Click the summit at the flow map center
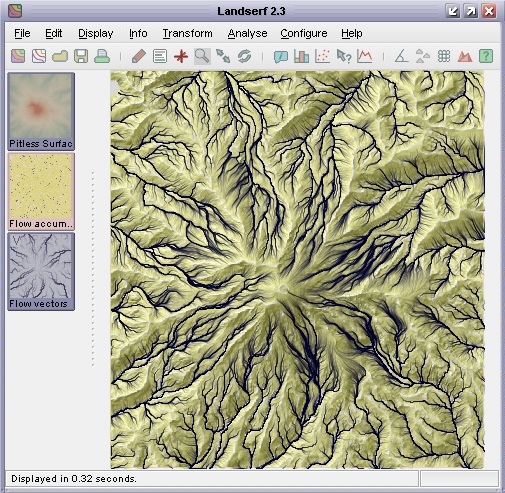Screen dimensions: 505x493 point(283,289)
